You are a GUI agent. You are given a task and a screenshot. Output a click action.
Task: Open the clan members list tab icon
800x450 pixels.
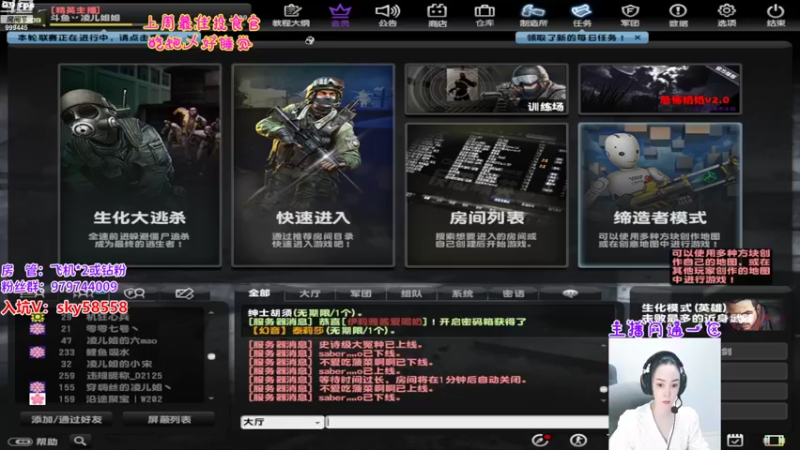[x=135, y=293]
